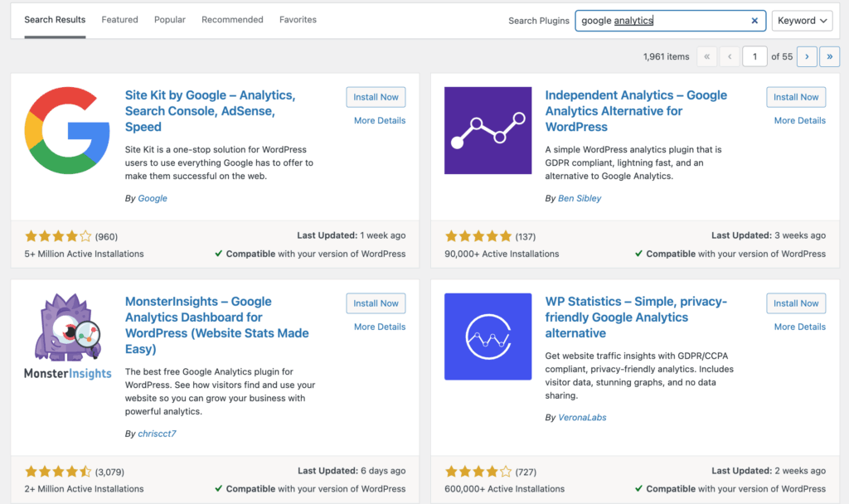Open More Details for Independent Analytics

800,120
